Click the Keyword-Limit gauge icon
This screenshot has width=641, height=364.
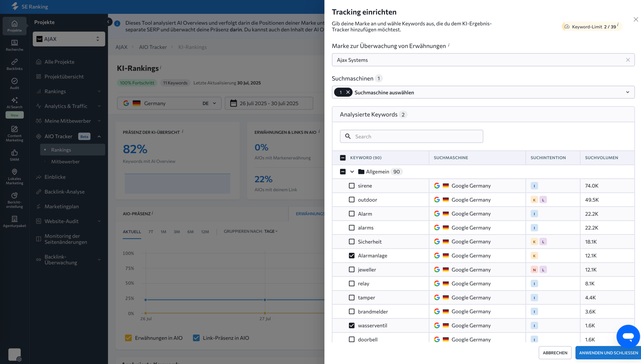click(x=567, y=27)
